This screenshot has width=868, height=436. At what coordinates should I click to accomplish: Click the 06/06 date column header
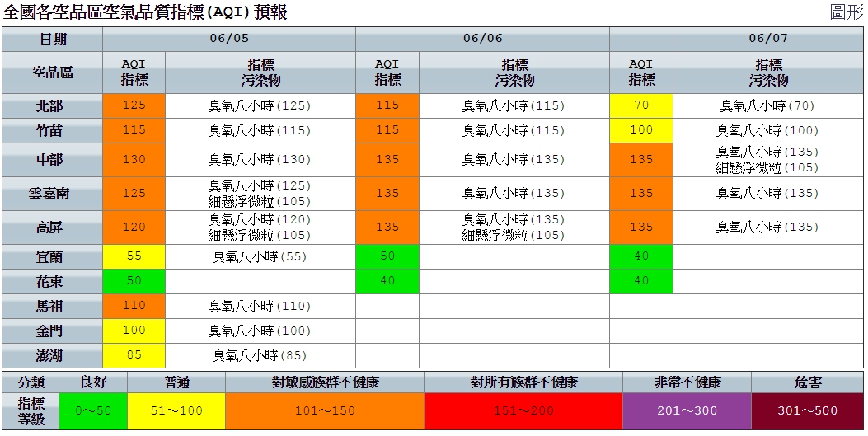coord(483,39)
